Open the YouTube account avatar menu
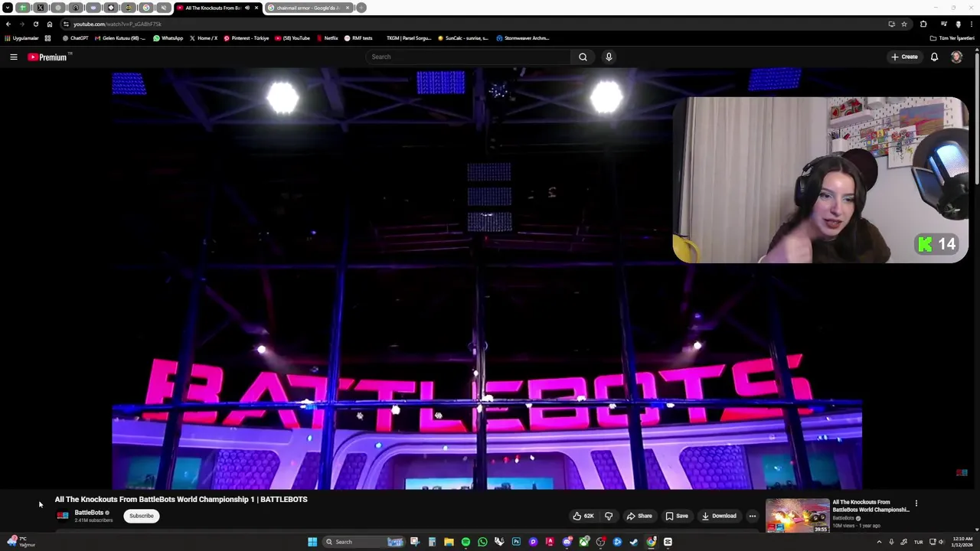Viewport: 980px width, 551px height. coord(956,57)
